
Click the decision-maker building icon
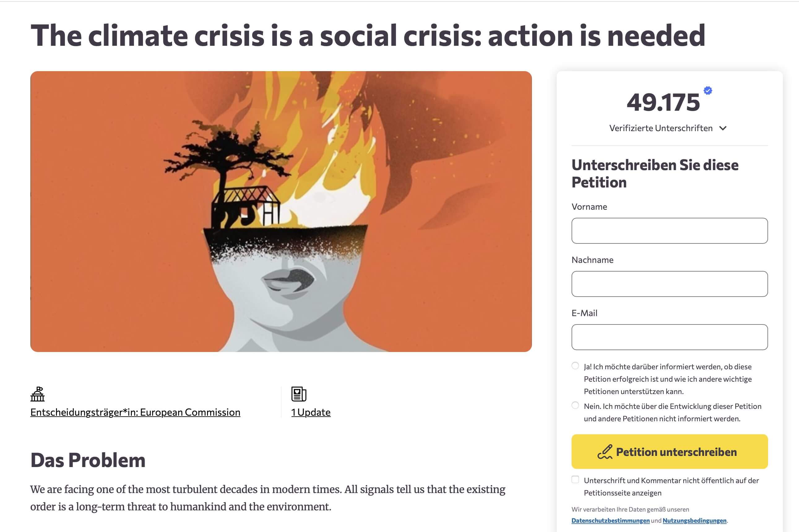(x=37, y=394)
